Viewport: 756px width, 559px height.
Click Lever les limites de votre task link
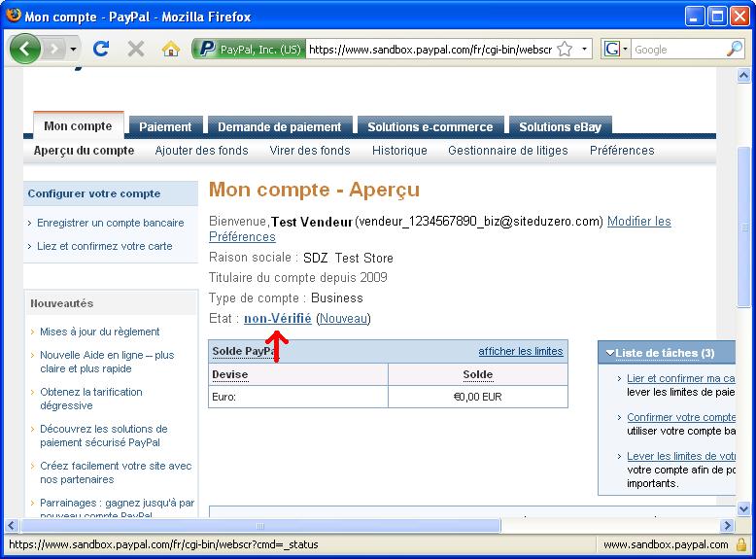click(x=681, y=456)
